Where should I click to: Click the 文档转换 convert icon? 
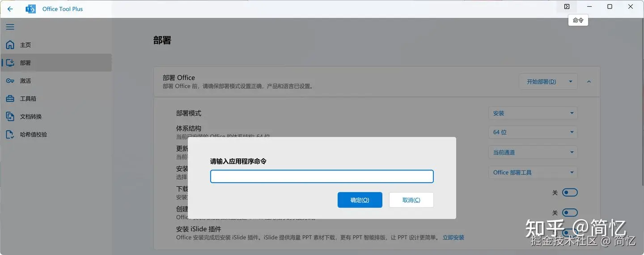coord(10,116)
